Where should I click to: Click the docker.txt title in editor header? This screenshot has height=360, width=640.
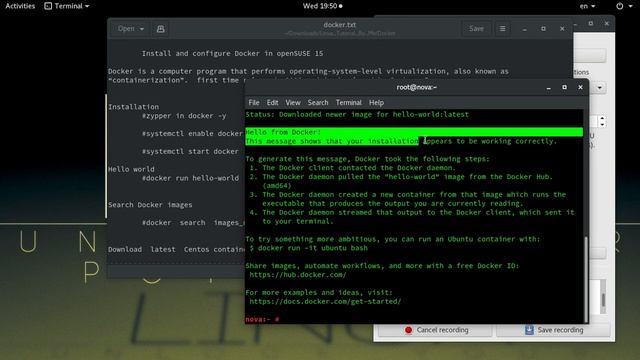coord(340,25)
